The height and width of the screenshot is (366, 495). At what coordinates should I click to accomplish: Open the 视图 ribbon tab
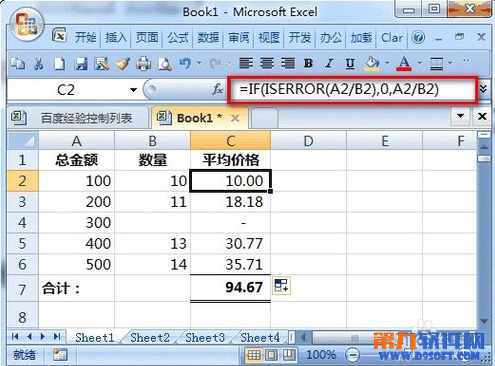[x=269, y=38]
